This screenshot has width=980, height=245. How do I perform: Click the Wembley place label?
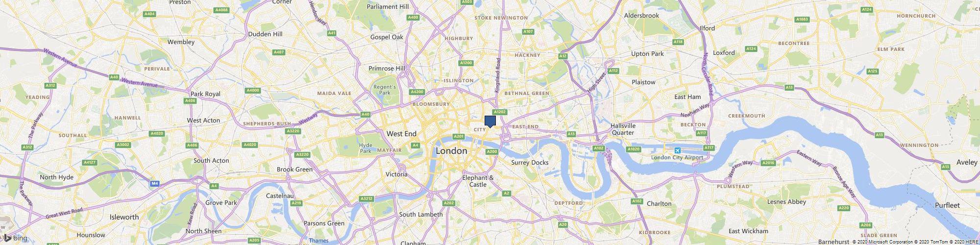(181, 42)
